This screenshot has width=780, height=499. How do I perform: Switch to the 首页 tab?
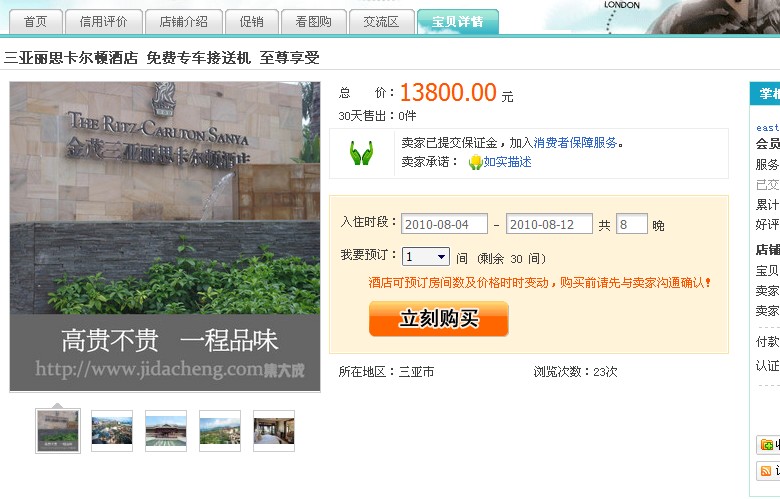click(35, 21)
